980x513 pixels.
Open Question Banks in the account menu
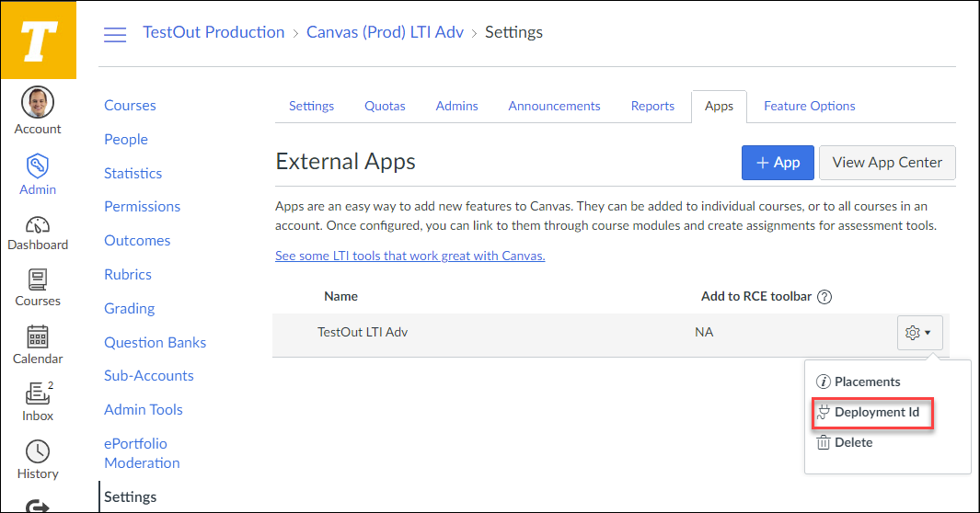pyautogui.click(x=155, y=342)
